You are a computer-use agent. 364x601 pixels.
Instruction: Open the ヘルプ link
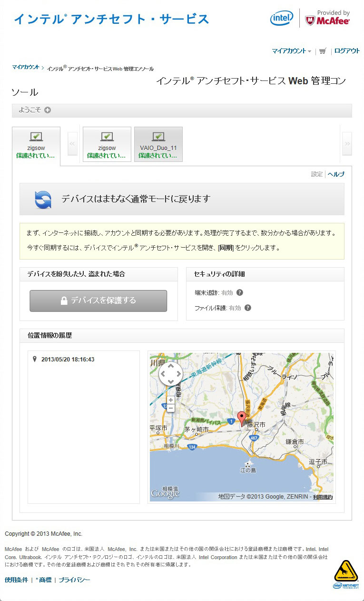click(x=336, y=174)
